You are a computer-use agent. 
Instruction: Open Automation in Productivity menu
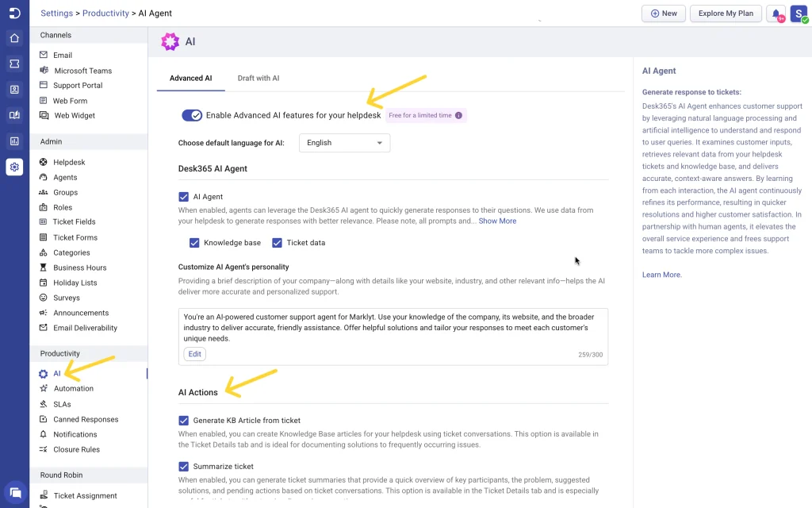74,388
